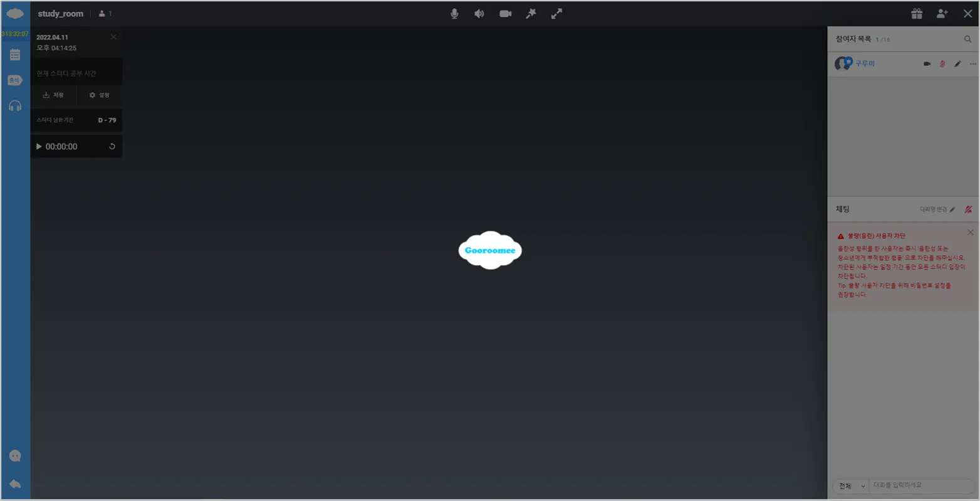The width and height of the screenshot is (980, 501).
Task: Close the study room with top-right X
Action: (967, 13)
